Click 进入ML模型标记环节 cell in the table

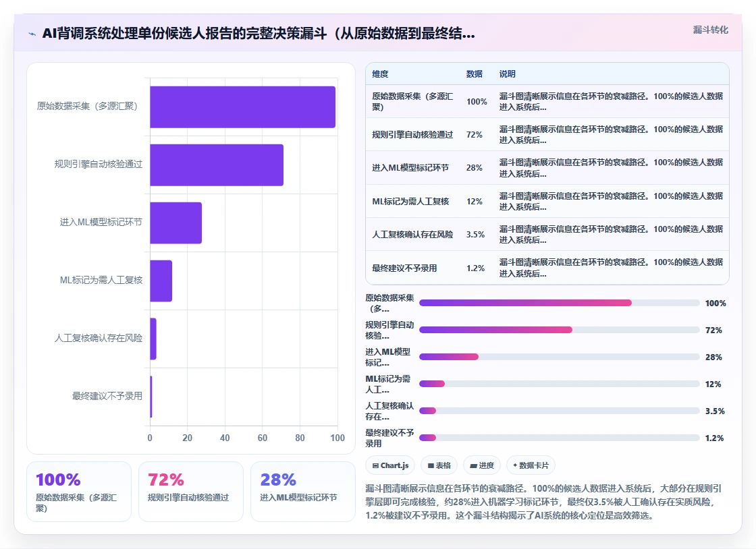point(410,167)
